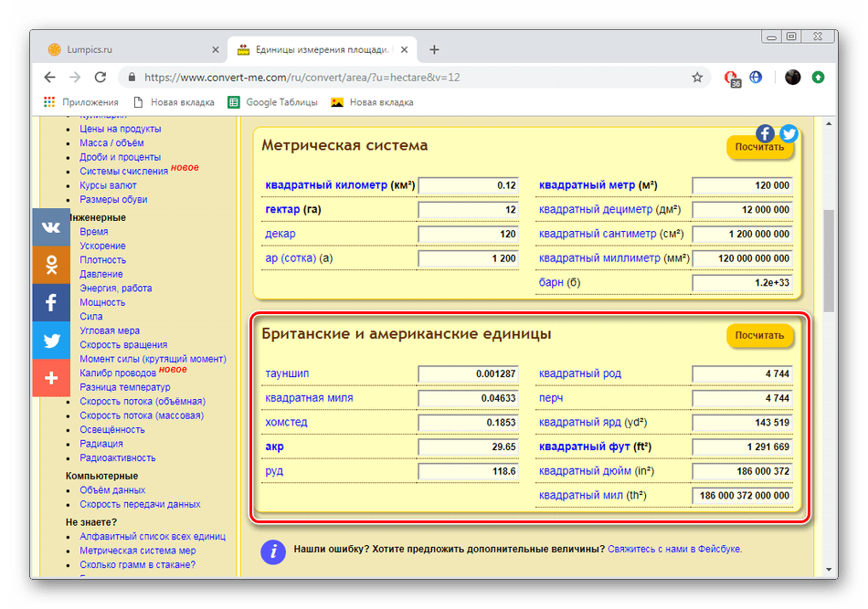Click the гектар input field
Image resolution: width=868 pixels, height=609 pixels.
point(468,209)
